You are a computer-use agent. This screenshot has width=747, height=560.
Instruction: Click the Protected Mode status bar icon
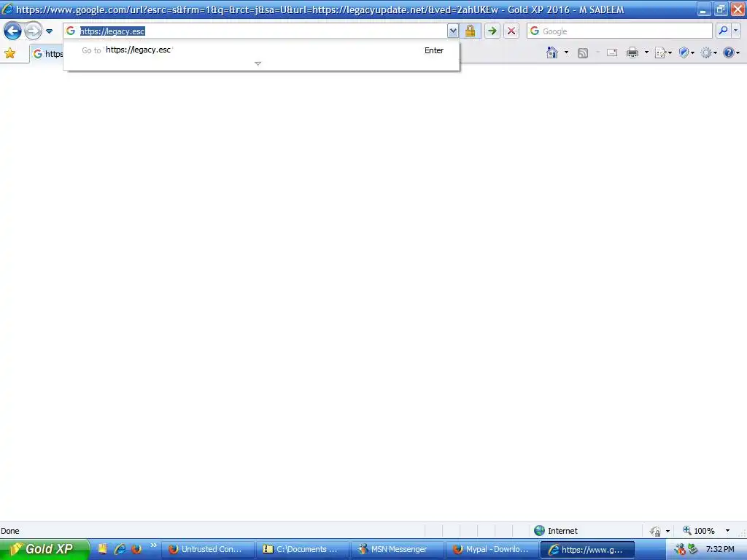tap(656, 531)
